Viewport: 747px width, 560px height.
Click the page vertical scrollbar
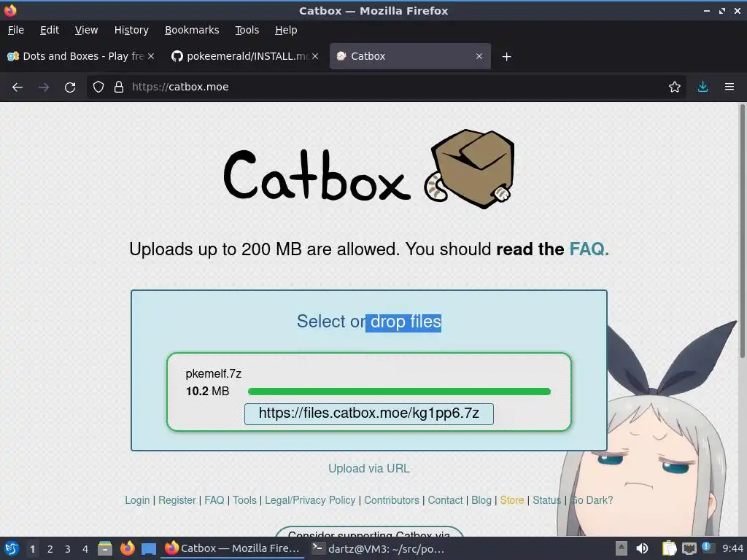742,231
